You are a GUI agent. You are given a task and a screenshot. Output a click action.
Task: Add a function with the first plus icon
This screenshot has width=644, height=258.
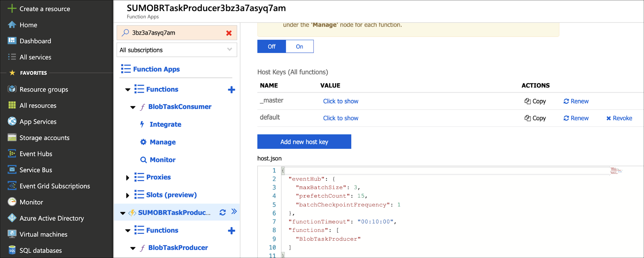[x=232, y=90]
